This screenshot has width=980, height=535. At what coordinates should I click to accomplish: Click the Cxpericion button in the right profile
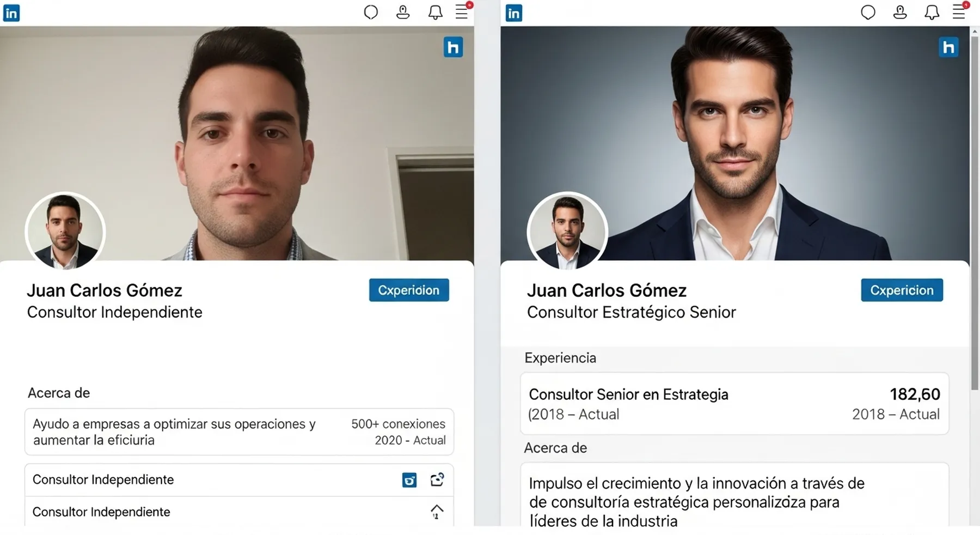902,290
